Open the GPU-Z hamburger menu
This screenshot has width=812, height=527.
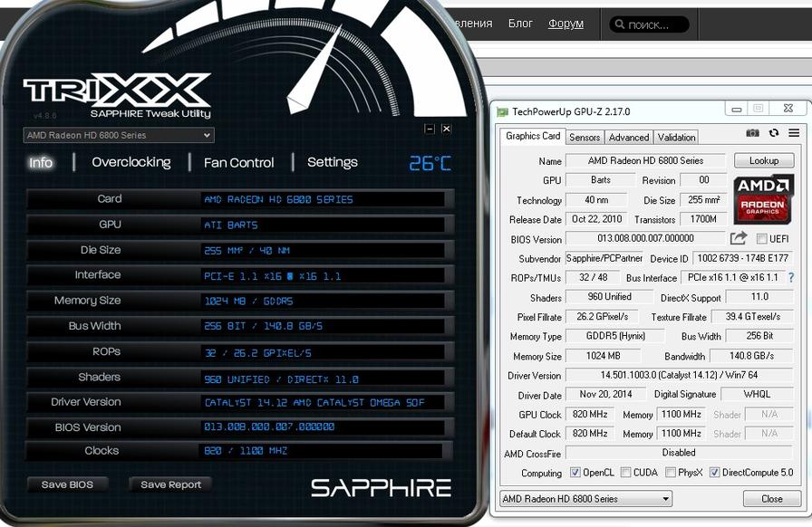pos(794,133)
